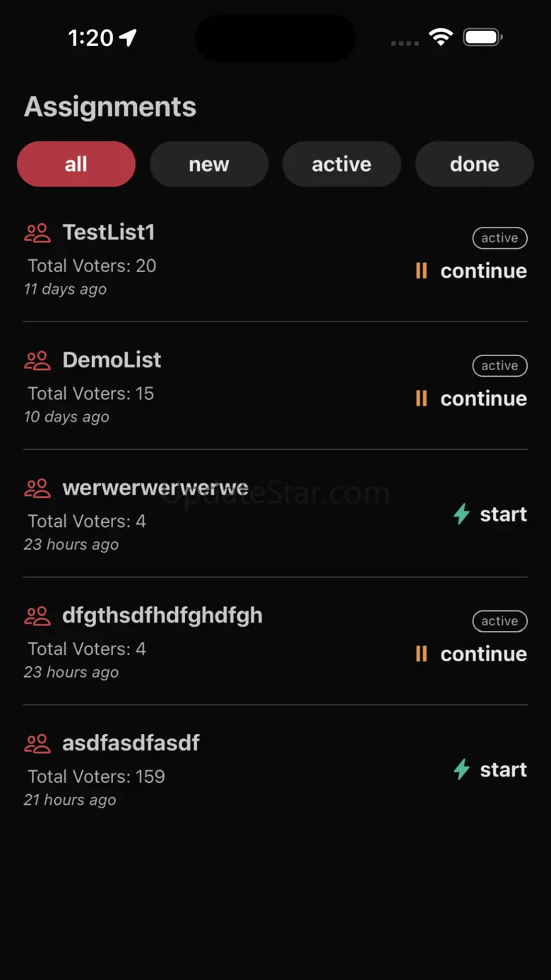Continue the TestList1 assignment
Viewport: 551px width, 980px height.
pos(483,271)
